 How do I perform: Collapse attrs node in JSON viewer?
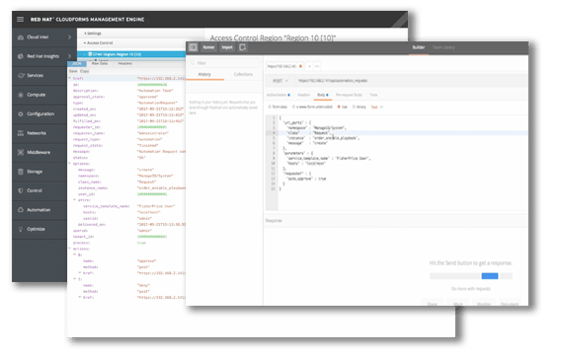75,200
